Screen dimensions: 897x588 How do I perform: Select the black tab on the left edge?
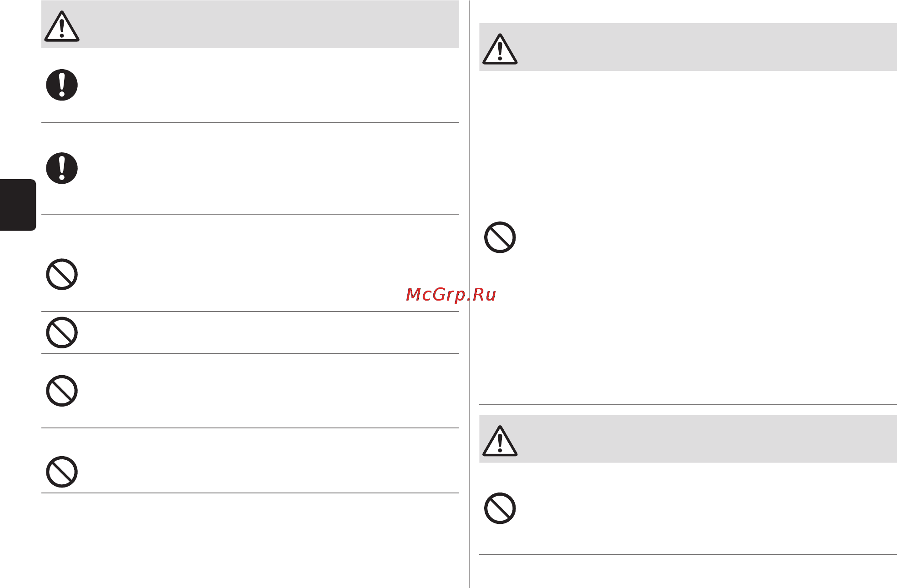coord(18,205)
